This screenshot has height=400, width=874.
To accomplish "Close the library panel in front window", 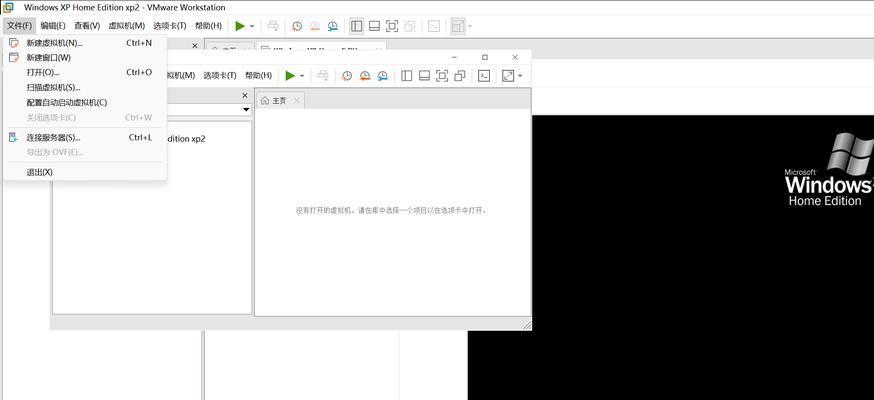I will coord(245,95).
